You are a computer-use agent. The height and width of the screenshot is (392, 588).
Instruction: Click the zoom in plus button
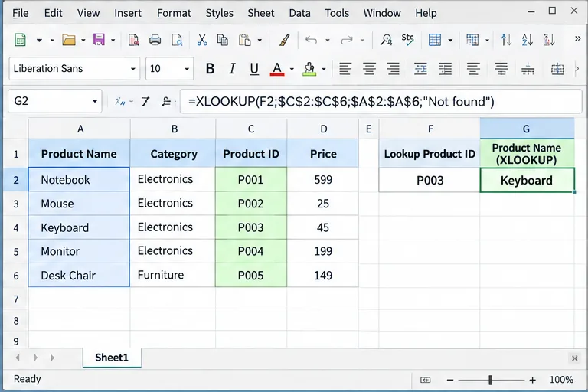[x=533, y=380]
